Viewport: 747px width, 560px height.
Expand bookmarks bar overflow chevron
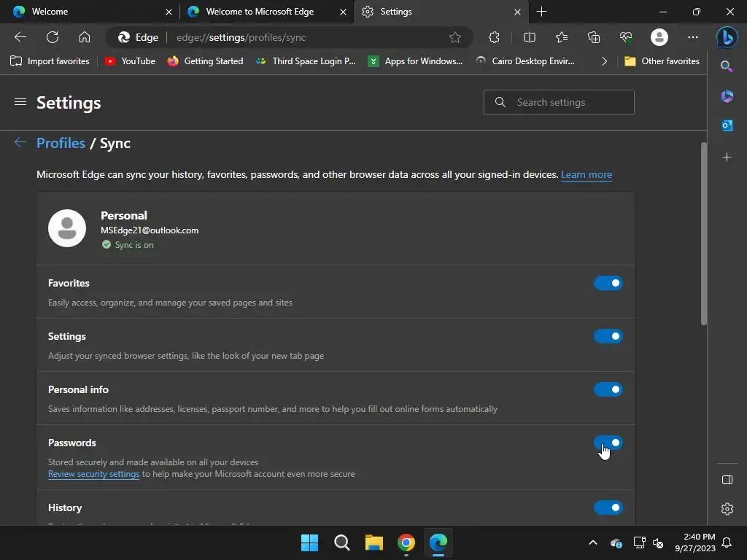[x=604, y=61]
